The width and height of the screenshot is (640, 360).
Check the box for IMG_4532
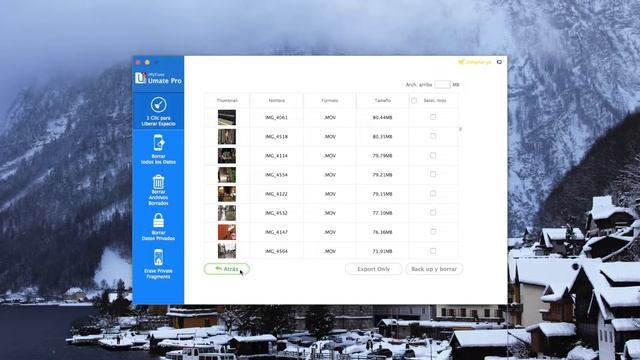pyautogui.click(x=433, y=213)
